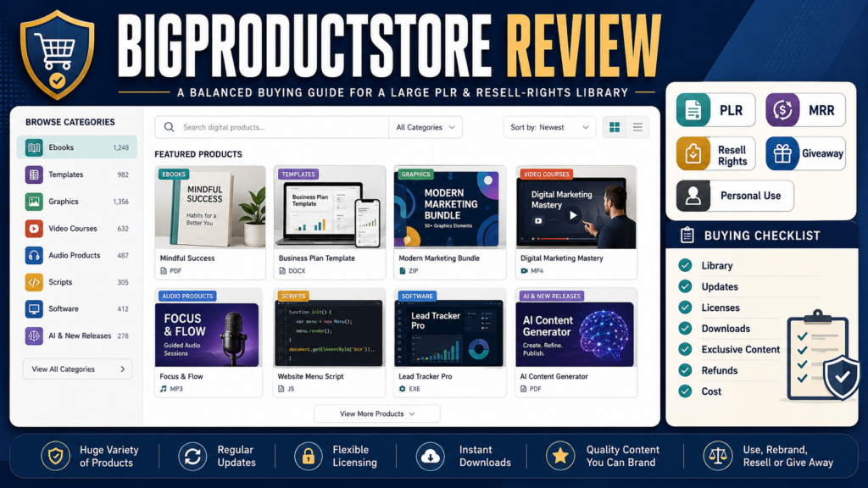Select Ebooks in Browse Categories
The width and height of the screenshot is (868, 488).
click(x=77, y=147)
